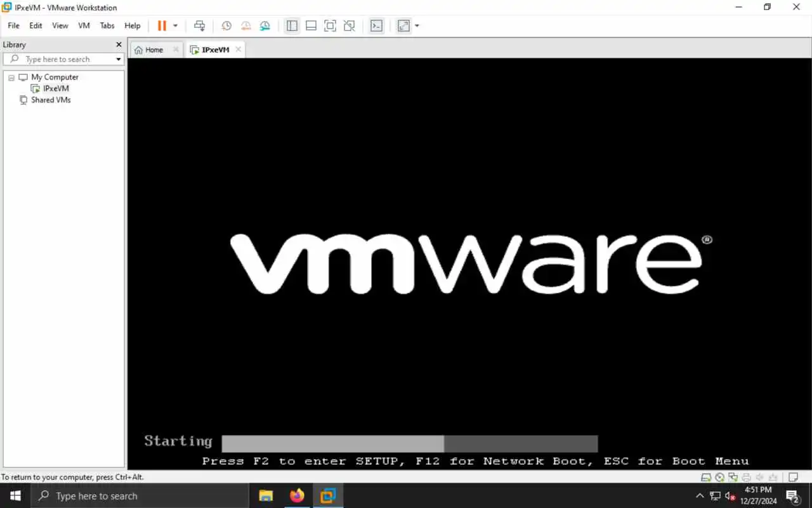Open the network tray icon
Viewport: 812px width, 508px height.
[716, 496]
